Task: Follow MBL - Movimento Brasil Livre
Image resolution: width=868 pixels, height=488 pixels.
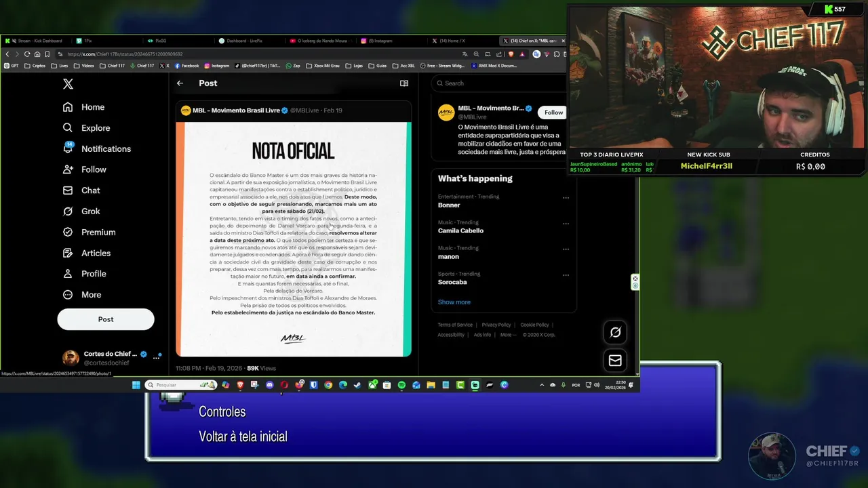Action: 553,113
